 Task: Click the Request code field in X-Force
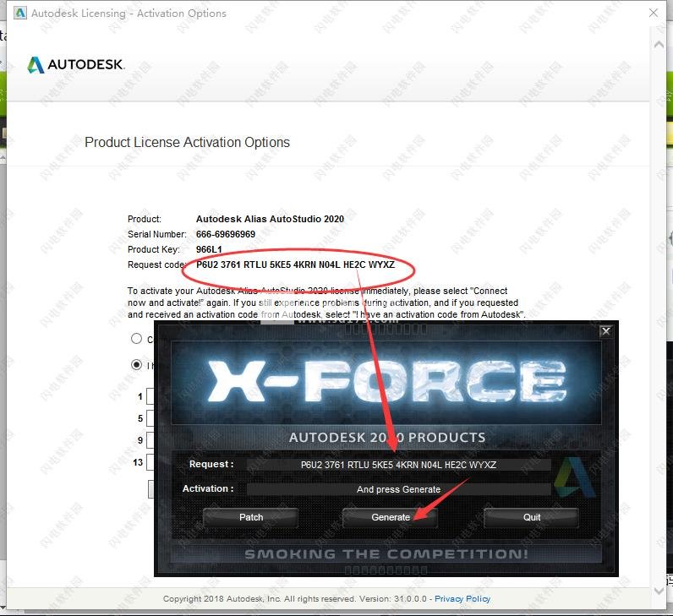(399, 465)
